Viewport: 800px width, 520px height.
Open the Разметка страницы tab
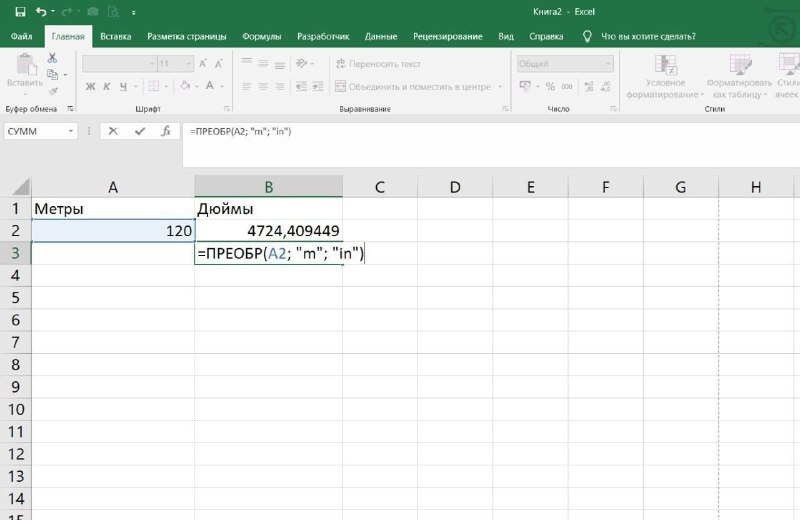point(187,36)
